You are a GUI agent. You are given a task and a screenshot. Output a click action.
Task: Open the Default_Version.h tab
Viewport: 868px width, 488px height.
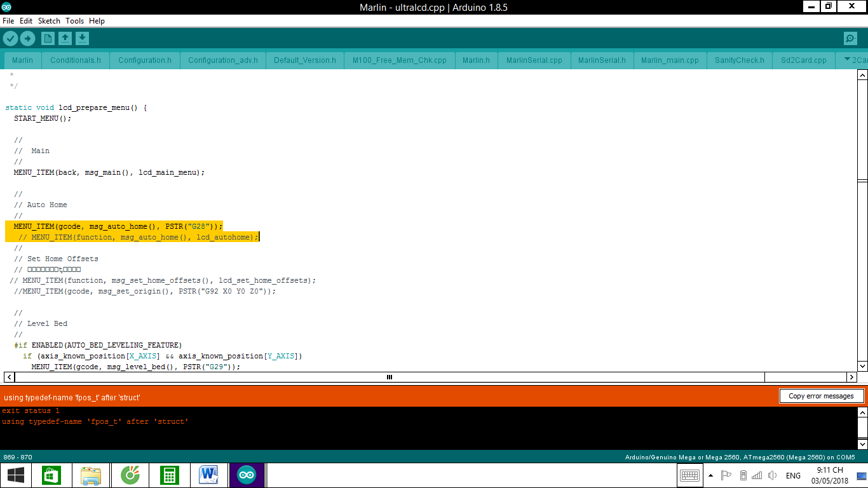[x=305, y=60]
